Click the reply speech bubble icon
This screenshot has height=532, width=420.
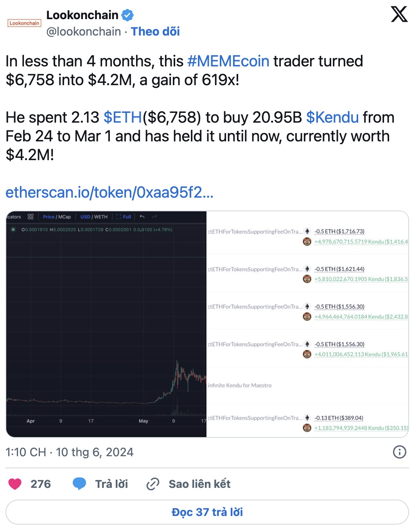click(79, 484)
